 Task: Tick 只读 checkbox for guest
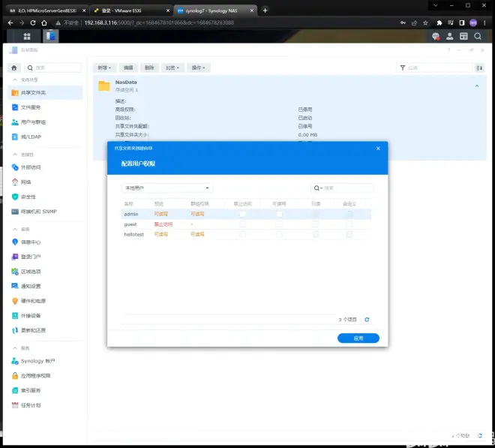pyautogui.click(x=315, y=224)
